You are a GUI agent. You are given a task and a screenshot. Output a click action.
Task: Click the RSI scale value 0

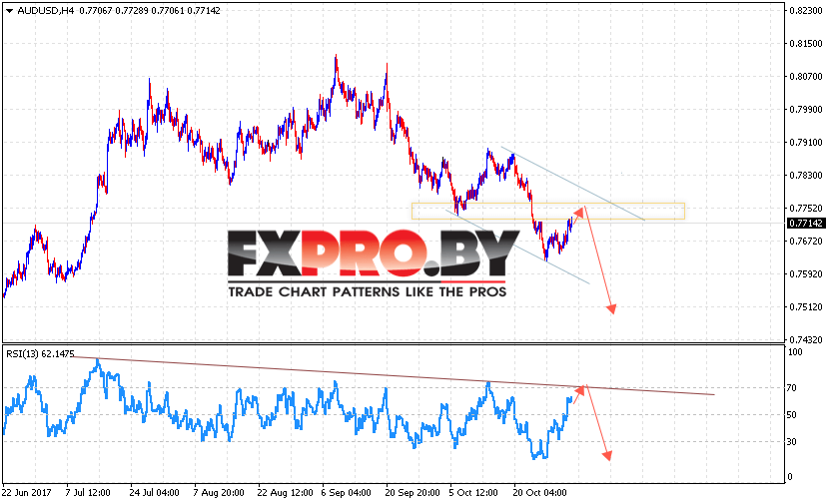790,477
